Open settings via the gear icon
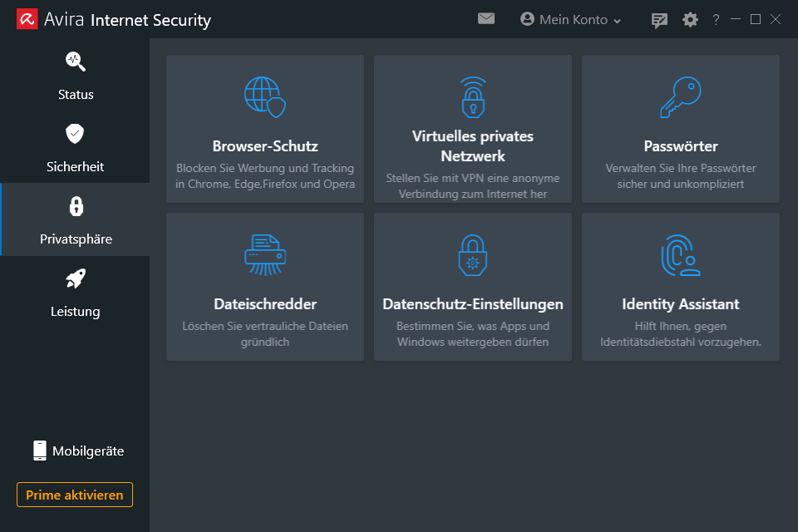798x532 pixels. click(690, 20)
